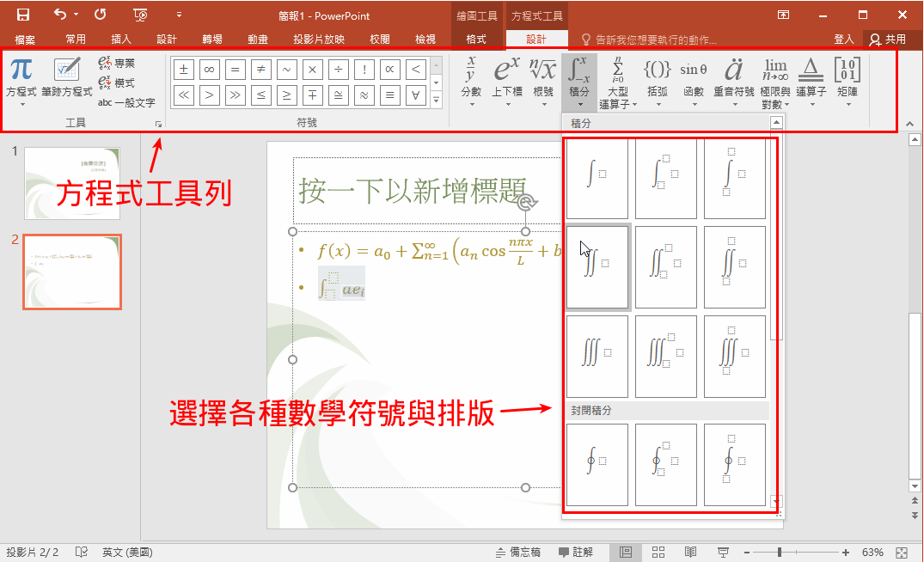Screen dimensions: 924x562
Task: Switch to slide sorter view in status bar
Action: tap(658, 552)
